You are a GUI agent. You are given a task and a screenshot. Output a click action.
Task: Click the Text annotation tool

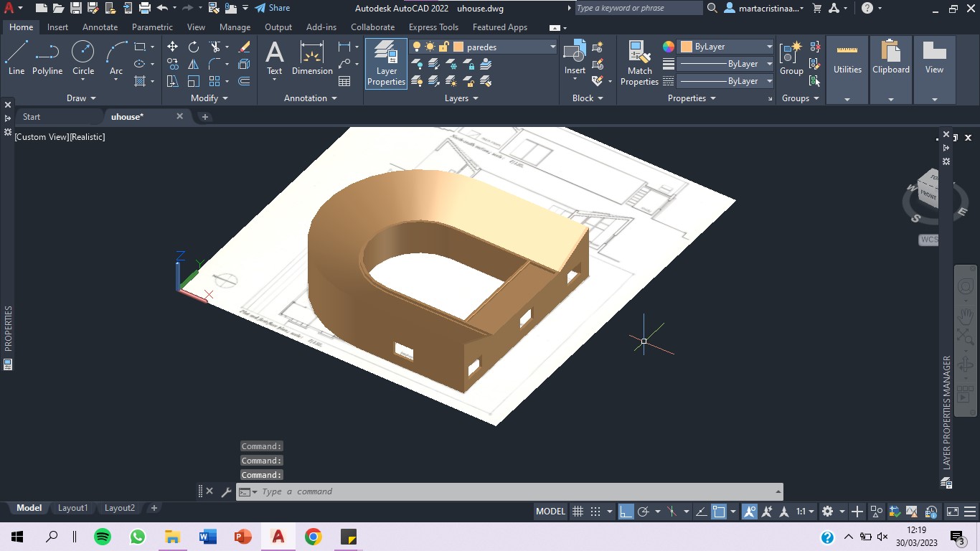click(274, 58)
